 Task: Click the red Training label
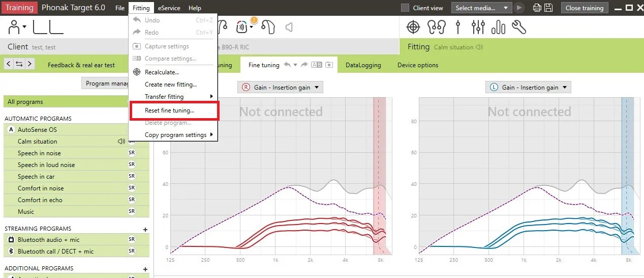point(19,8)
